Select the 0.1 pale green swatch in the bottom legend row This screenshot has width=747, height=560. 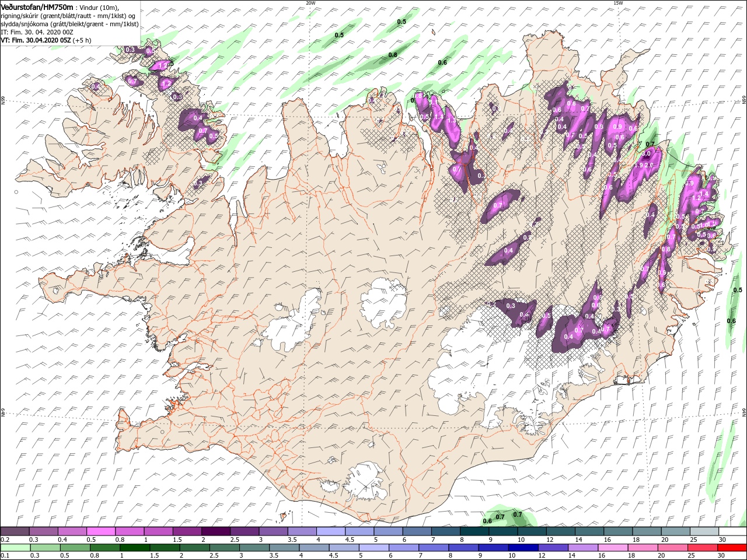15,548
